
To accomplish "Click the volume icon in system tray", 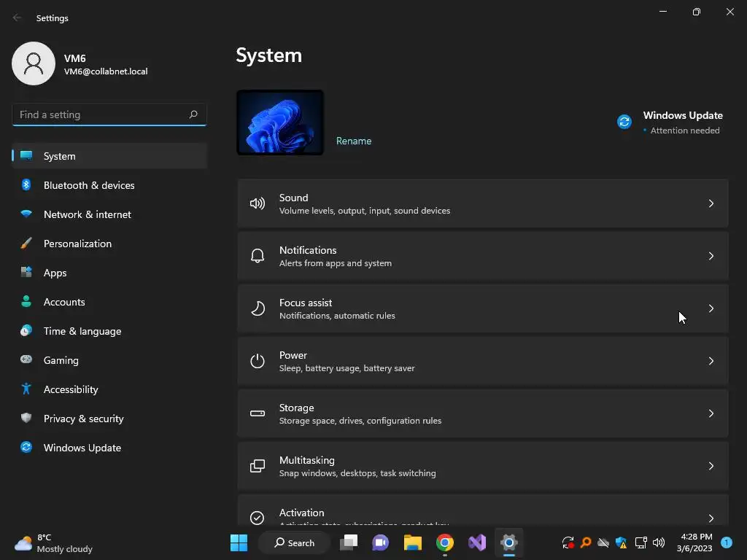I will tap(659, 542).
